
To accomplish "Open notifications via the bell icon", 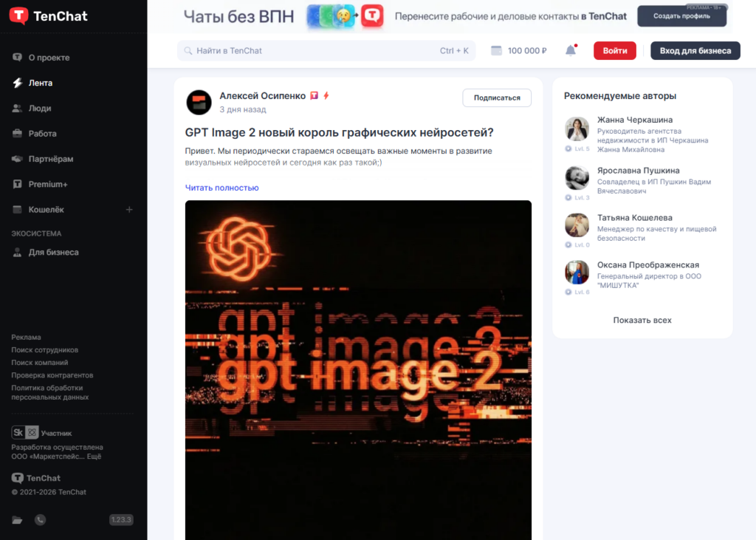I will 569,49.
